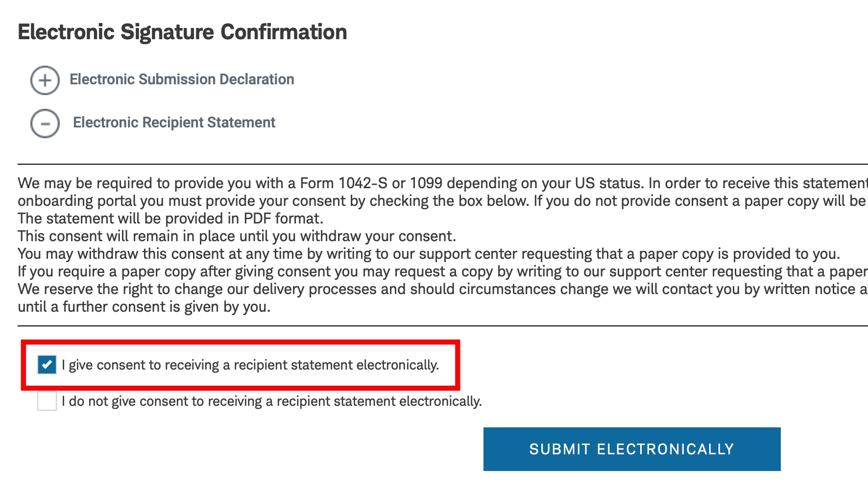Check the do not give consent box
This screenshot has height=495, width=868.
pos(47,401)
